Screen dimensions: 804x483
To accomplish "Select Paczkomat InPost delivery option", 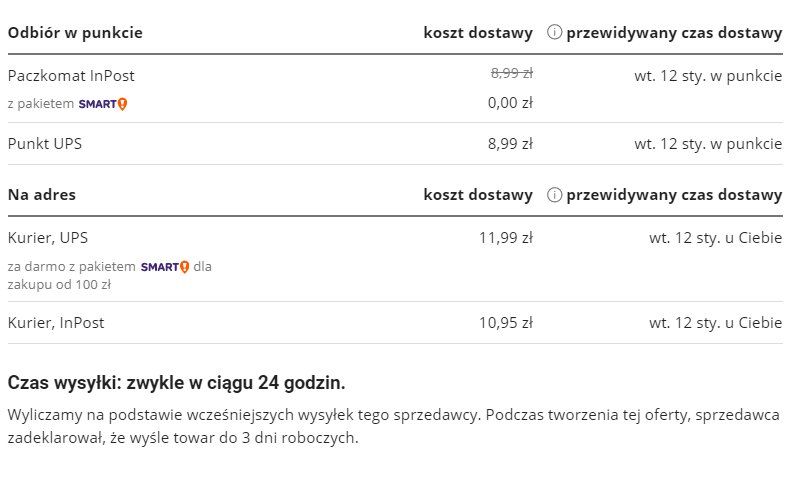I will pos(71,76).
